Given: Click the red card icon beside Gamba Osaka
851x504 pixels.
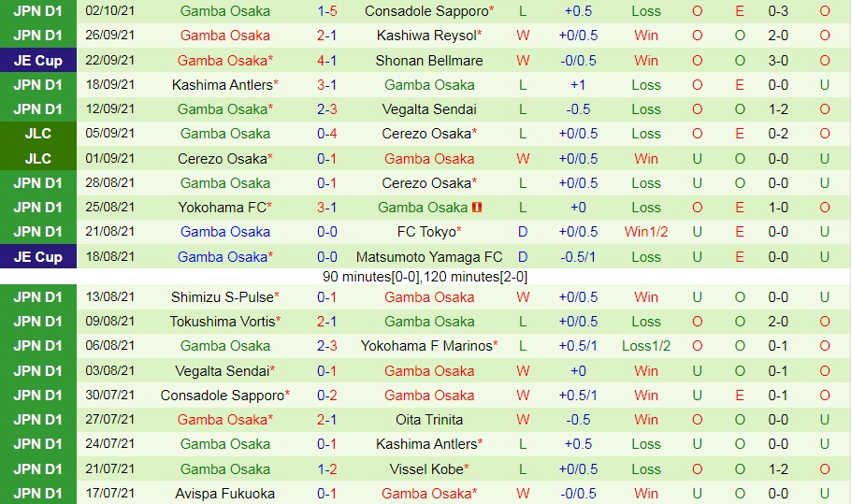Looking at the screenshot, I should (476, 208).
